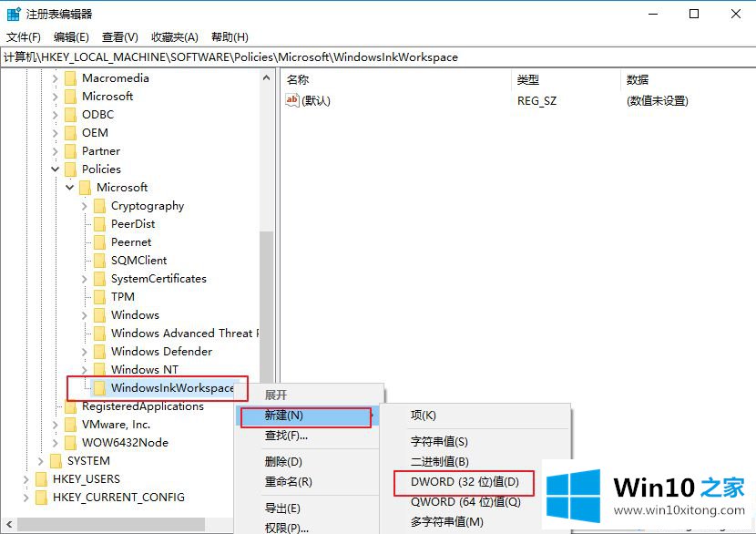Select Windows Advanced Threat tree item
This screenshot has width=756, height=534.
click(x=185, y=334)
